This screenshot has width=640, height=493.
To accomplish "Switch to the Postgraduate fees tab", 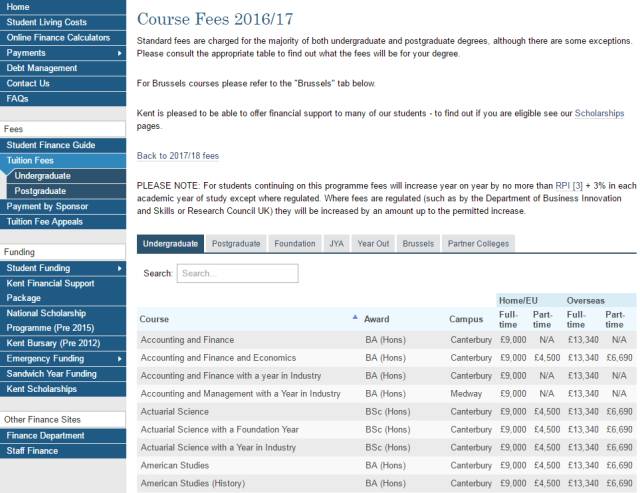I will click(236, 244).
